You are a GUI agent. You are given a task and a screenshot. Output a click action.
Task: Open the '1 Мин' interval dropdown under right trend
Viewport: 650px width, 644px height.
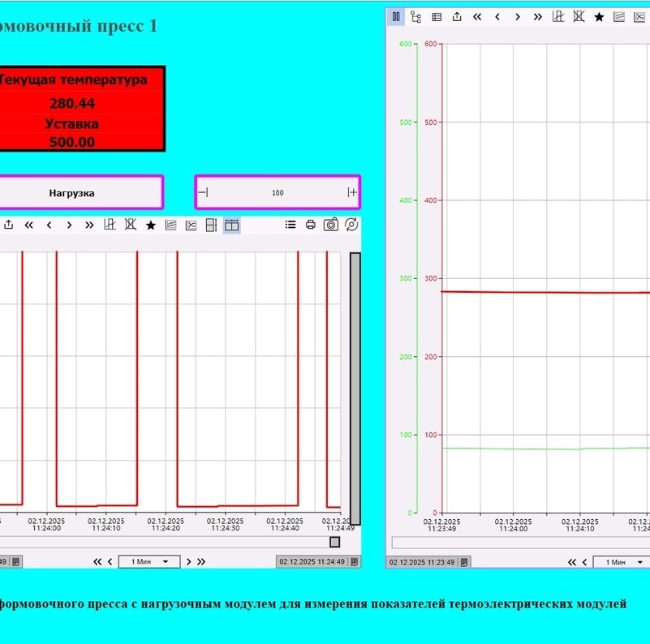coord(621,562)
